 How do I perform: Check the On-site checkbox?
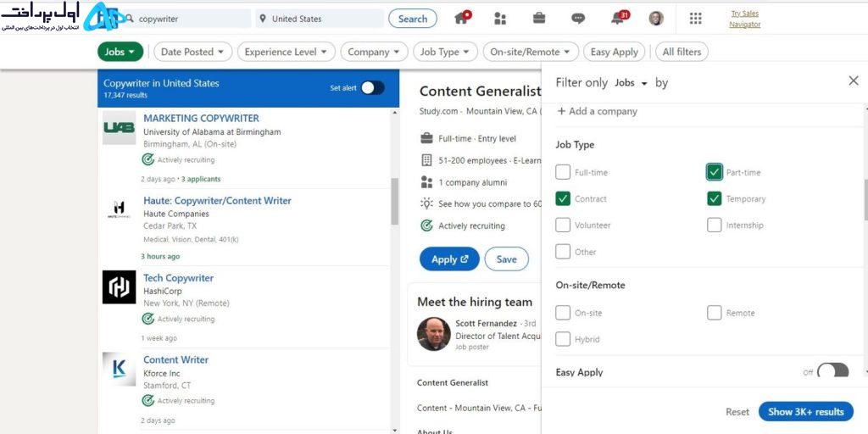563,313
